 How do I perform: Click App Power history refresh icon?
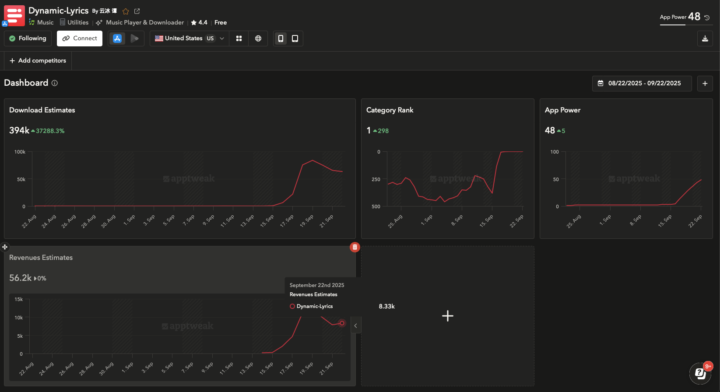707,17
